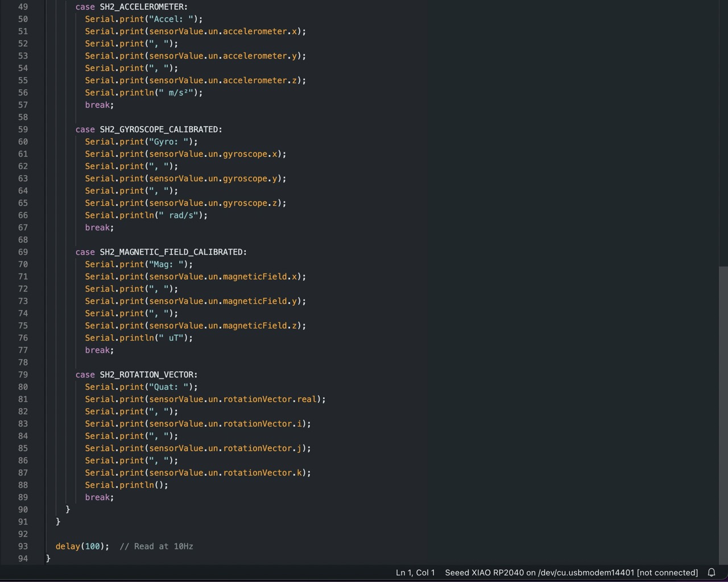The height and width of the screenshot is (582, 728).
Task: Click the println " m/s²" line
Action: tap(144, 93)
